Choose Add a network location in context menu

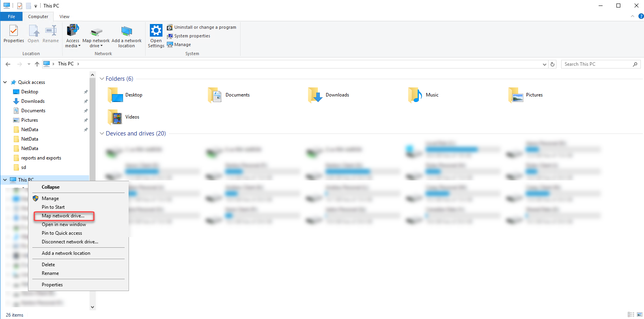(78, 253)
